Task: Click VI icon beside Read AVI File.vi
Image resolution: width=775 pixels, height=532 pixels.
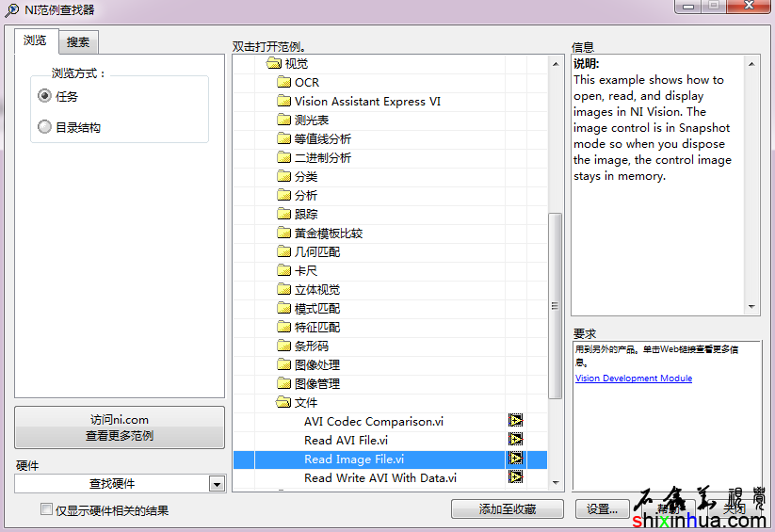Action: point(515,440)
